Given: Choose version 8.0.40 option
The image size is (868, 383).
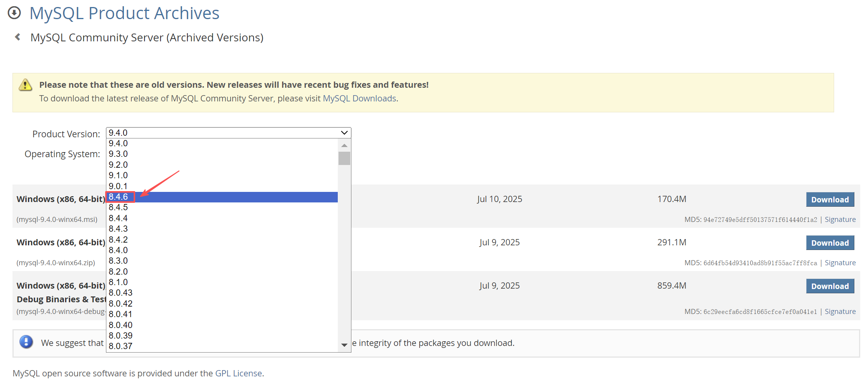Looking at the screenshot, I should click(222, 325).
